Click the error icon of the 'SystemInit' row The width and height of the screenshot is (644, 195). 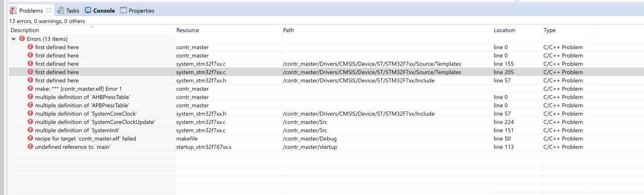pos(30,130)
